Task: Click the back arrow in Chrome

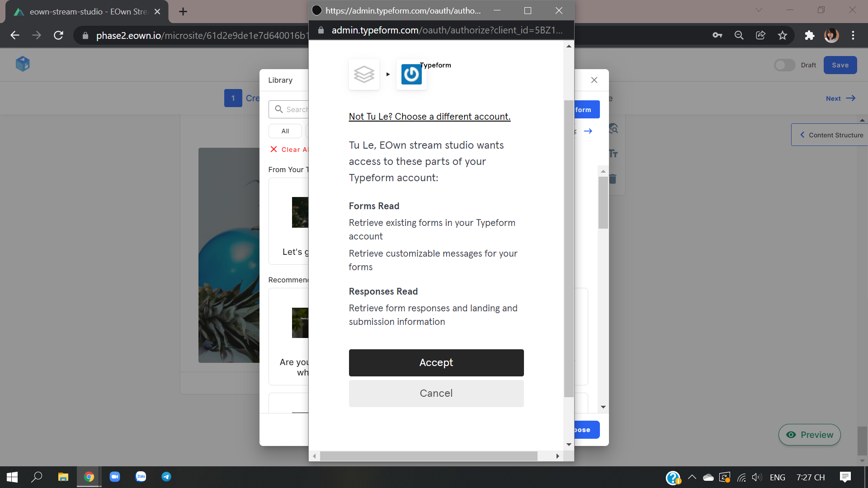Action: click(15, 35)
